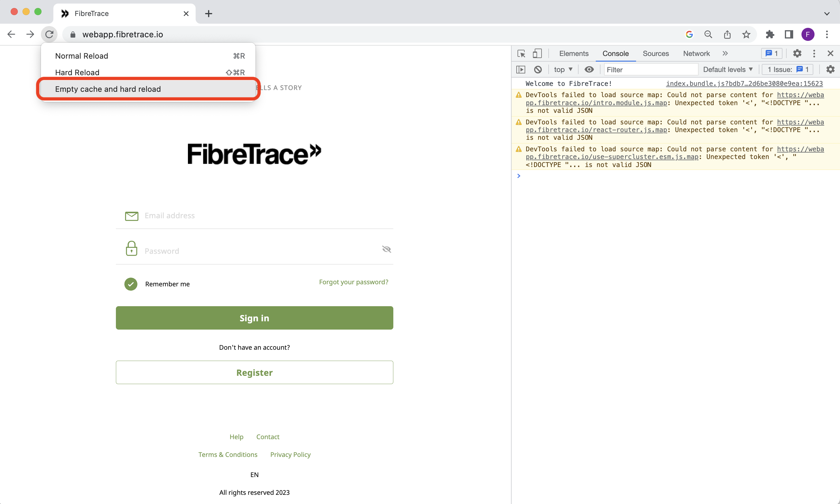Toggle the browser side panel icon
The height and width of the screenshot is (504, 840).
[789, 34]
